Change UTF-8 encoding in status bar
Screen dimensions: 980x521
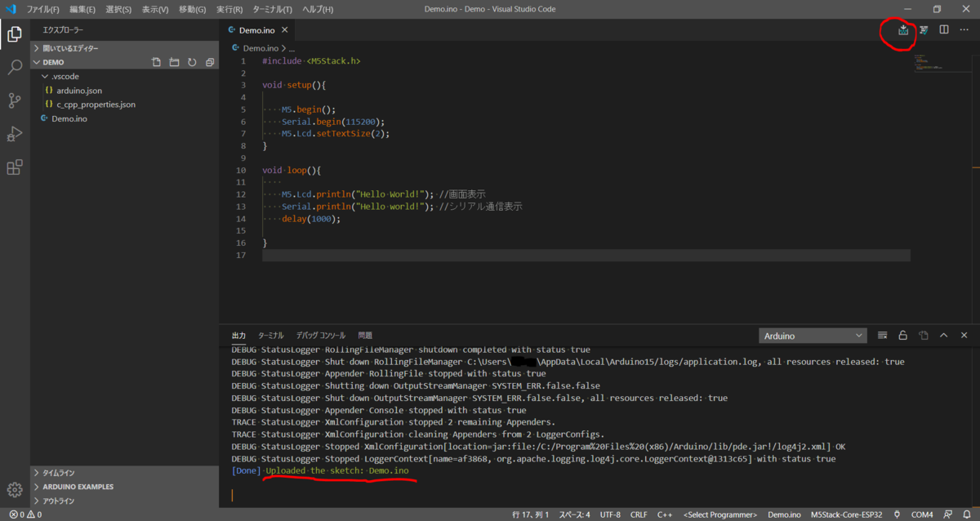pyautogui.click(x=610, y=514)
